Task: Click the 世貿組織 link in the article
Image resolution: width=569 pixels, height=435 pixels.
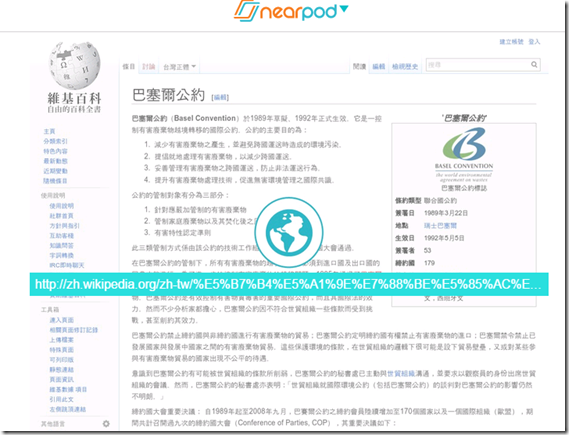Action: 401,373
